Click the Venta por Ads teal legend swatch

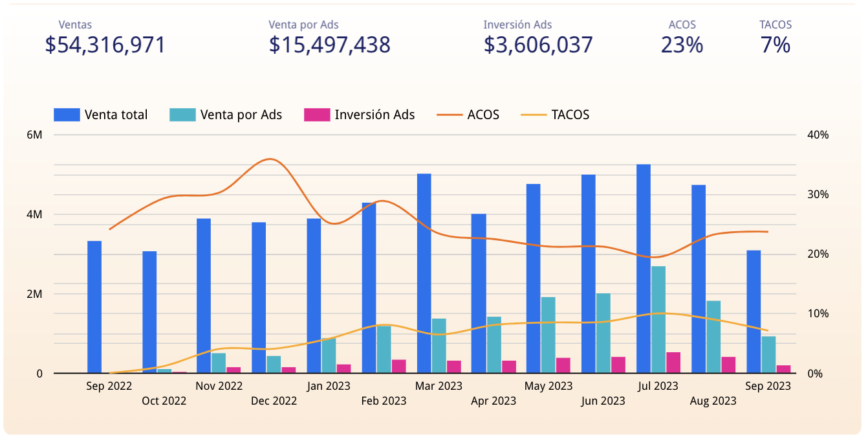click(182, 115)
